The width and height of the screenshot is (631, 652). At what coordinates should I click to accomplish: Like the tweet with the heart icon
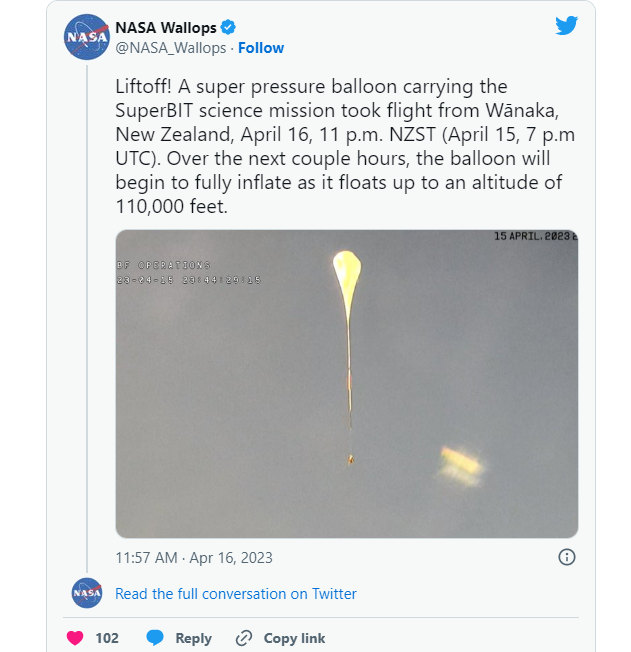click(x=75, y=638)
